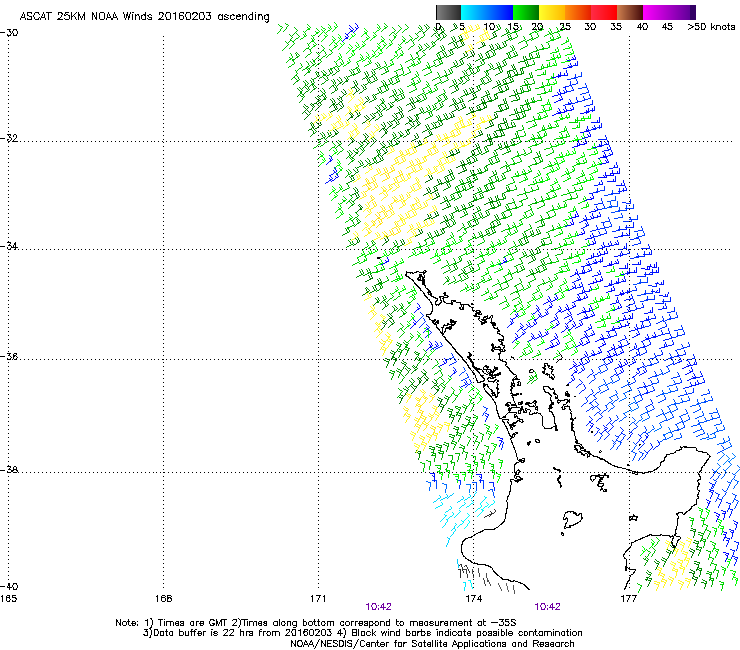This screenshot has width=740, height=650.
Task: Click the -40 latitude axis label
Action: (x=9, y=586)
